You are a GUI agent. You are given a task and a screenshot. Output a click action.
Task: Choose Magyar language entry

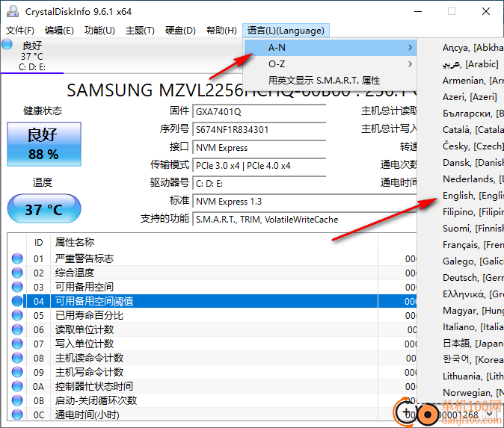(x=461, y=311)
